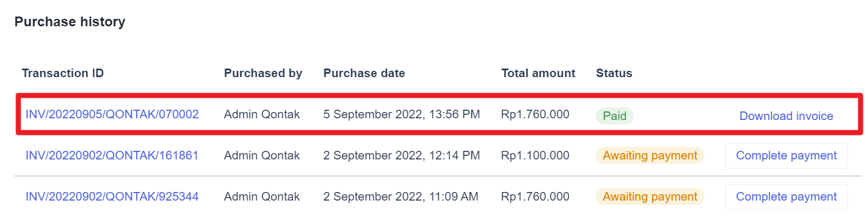Complete payment for the Rp1.100.000 transaction
Viewport: 868px width, 216px height.
pyautogui.click(x=786, y=155)
